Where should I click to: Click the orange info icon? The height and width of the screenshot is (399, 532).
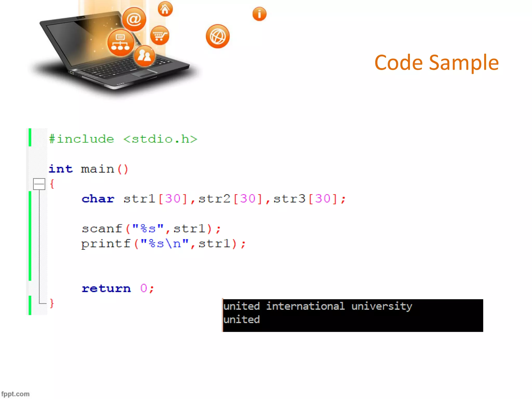259,14
